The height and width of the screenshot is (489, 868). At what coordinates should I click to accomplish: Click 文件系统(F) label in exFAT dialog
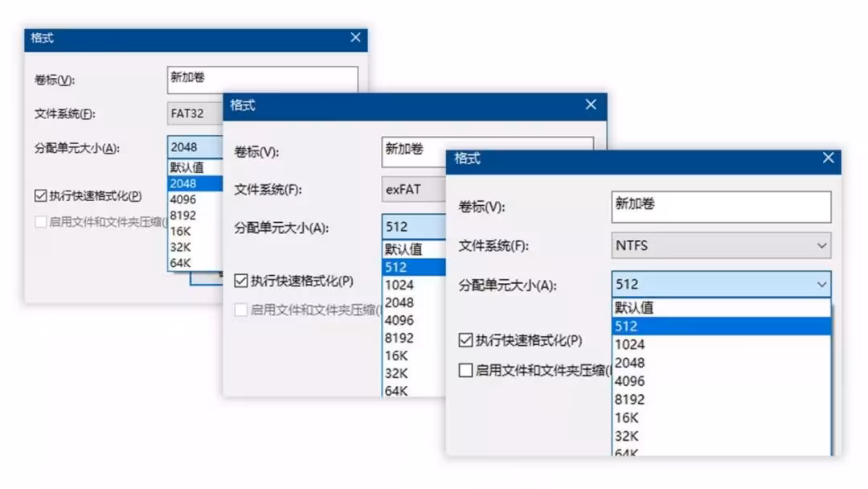pyautogui.click(x=268, y=189)
